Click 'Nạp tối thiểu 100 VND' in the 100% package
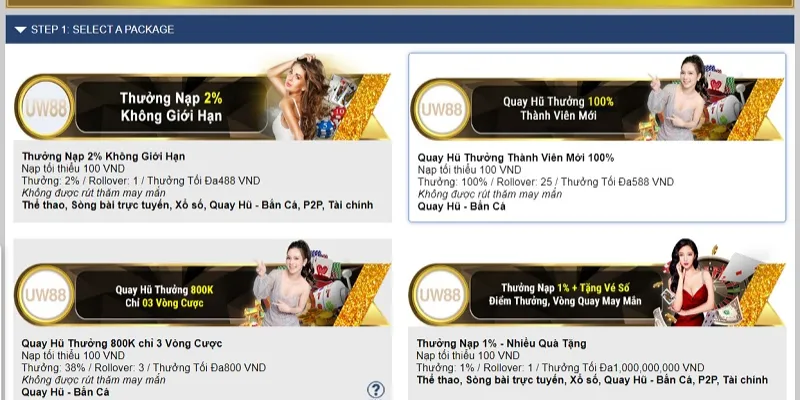 click(x=469, y=170)
